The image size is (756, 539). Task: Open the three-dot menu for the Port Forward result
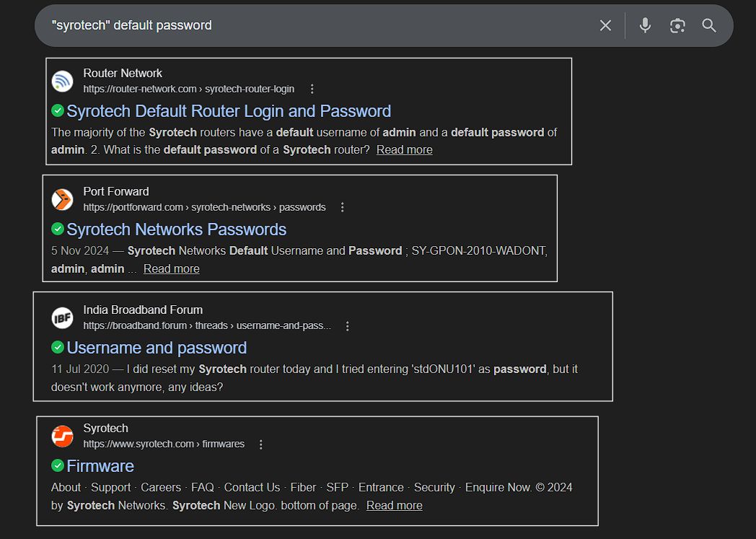coord(342,206)
